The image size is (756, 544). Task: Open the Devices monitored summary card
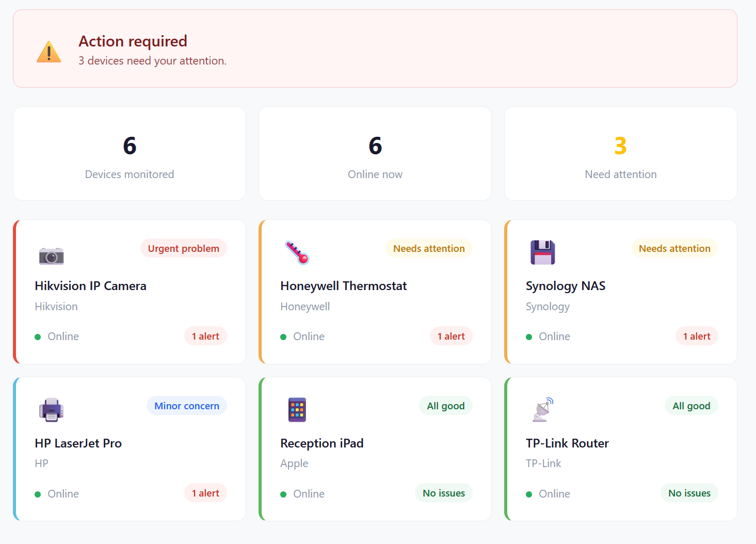pos(129,153)
